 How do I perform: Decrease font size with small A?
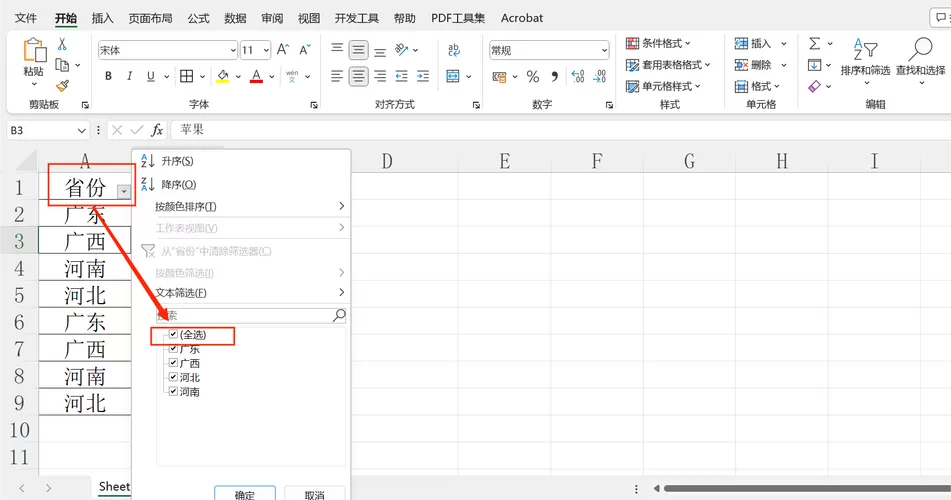tap(305, 50)
